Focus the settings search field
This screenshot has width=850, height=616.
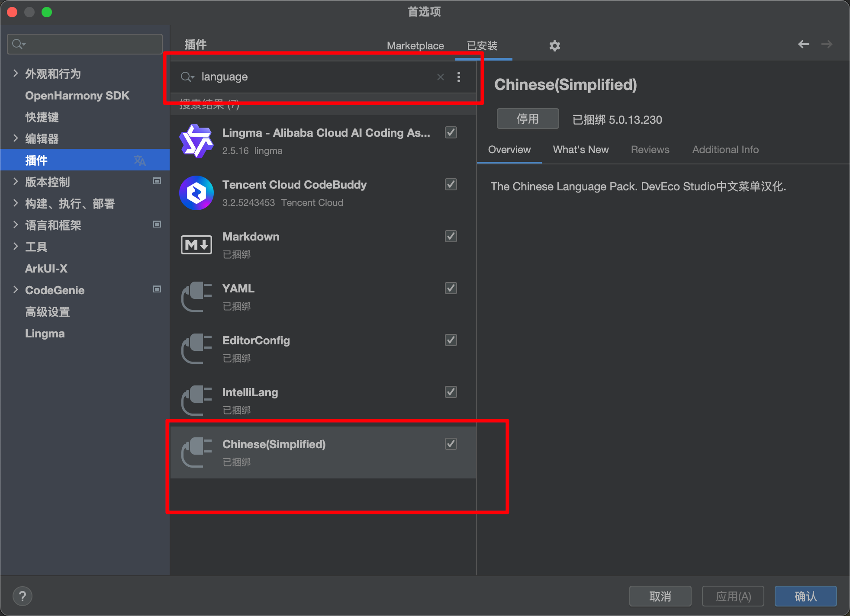[x=85, y=44]
